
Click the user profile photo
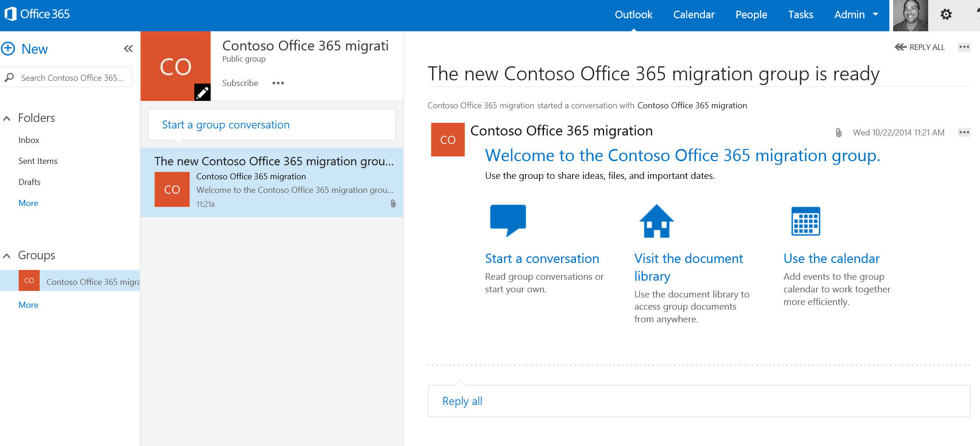910,15
